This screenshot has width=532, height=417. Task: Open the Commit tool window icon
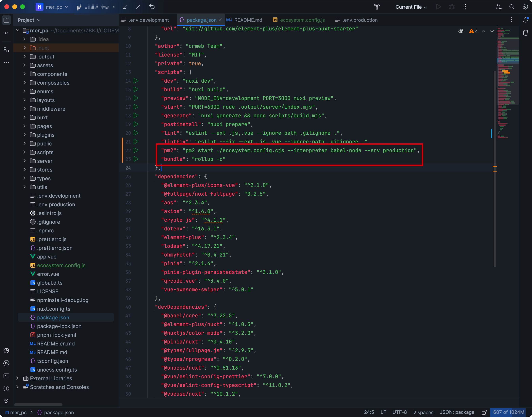point(7,33)
